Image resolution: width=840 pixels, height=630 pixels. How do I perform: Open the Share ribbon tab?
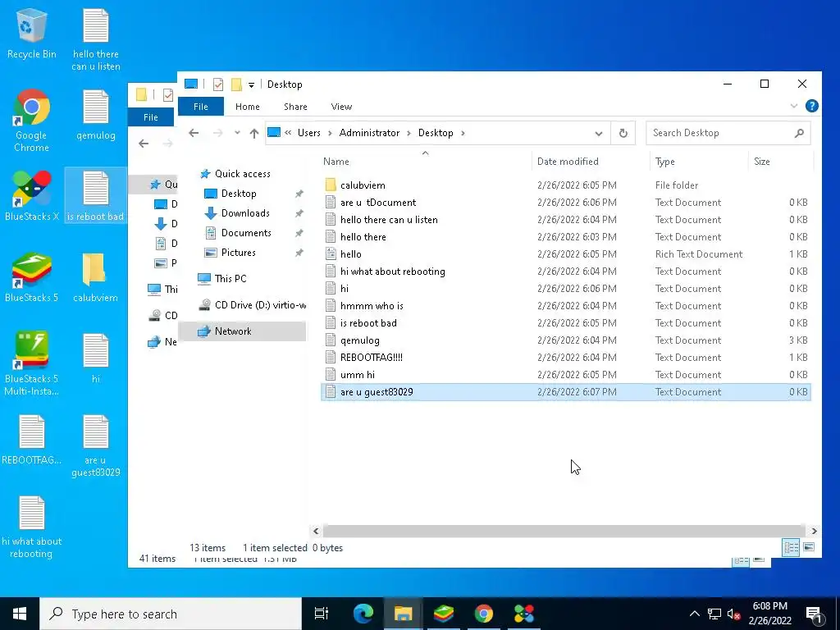coord(295,107)
